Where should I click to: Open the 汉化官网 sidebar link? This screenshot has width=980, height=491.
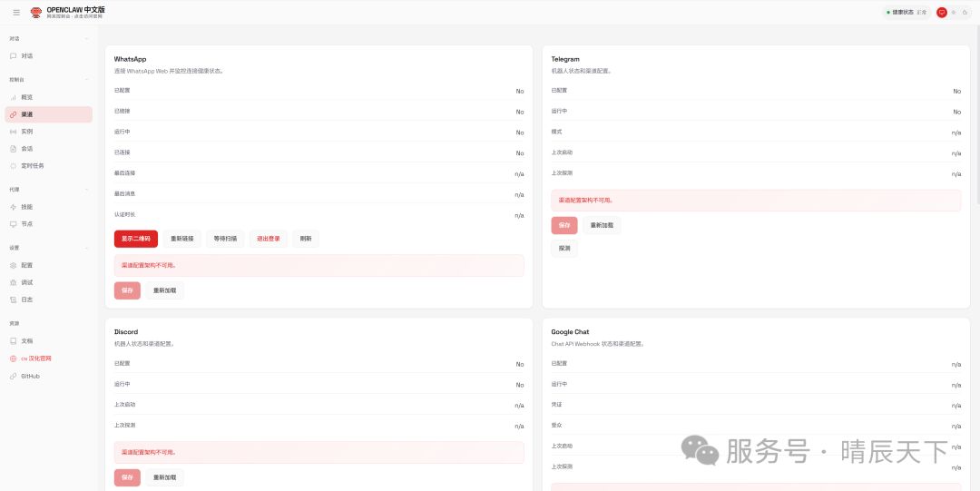click(49, 359)
